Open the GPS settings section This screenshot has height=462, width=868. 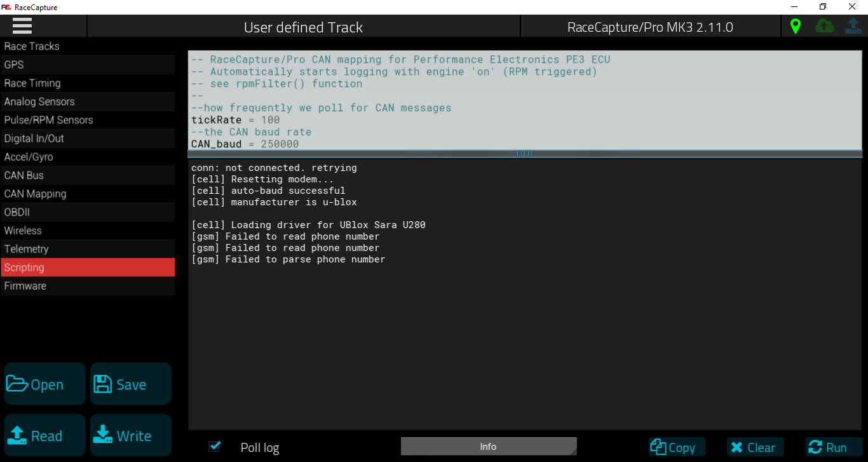88,65
